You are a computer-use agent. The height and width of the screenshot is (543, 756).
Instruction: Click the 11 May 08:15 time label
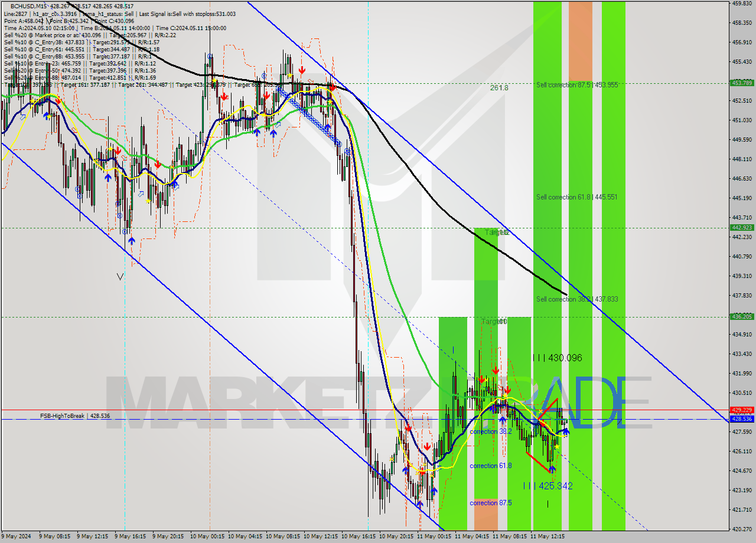tap(509, 537)
